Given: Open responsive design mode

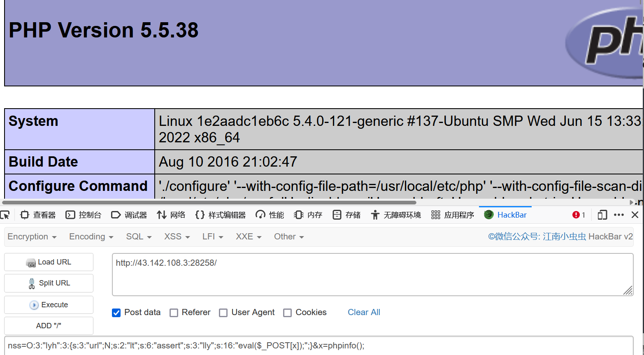Looking at the screenshot, I should click(x=602, y=214).
